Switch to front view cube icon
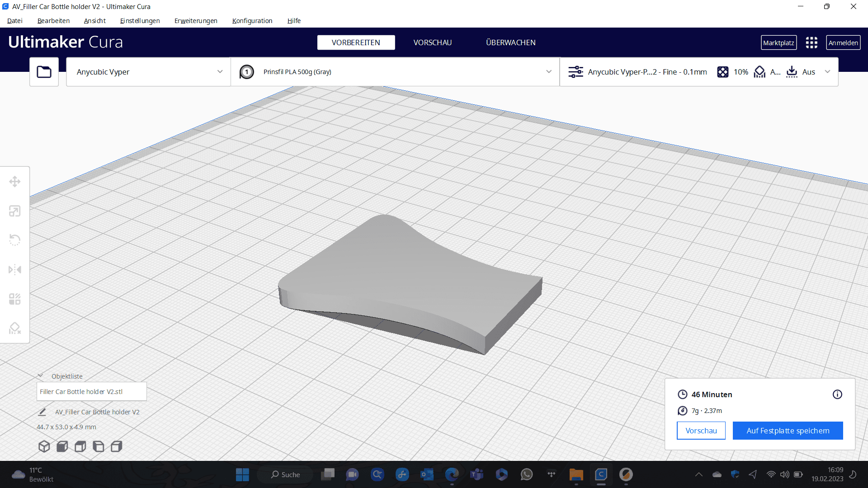 click(62, 446)
